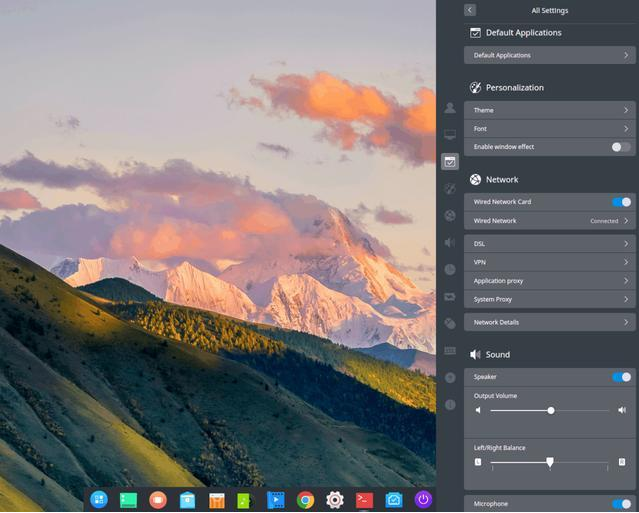Click the back arrow in All Settings header
Viewport: 639px width, 513px height.
click(470, 10)
